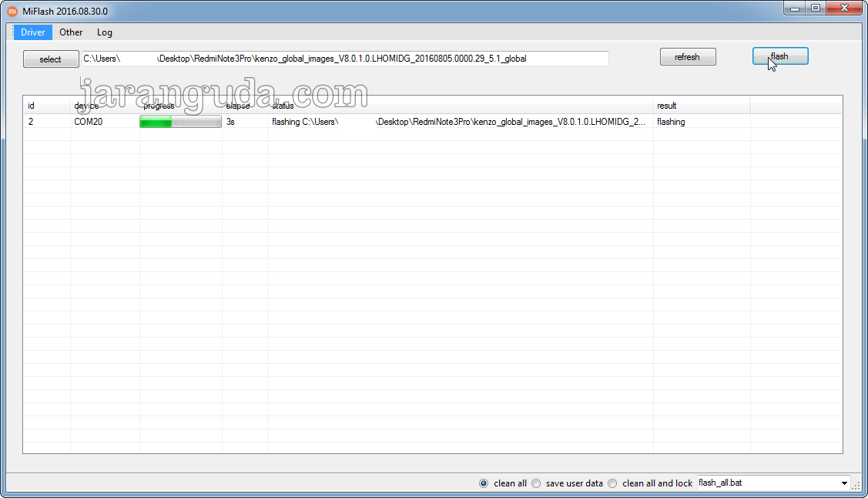
Task: Click the flashing progress bar for COM20
Action: pyautogui.click(x=180, y=122)
